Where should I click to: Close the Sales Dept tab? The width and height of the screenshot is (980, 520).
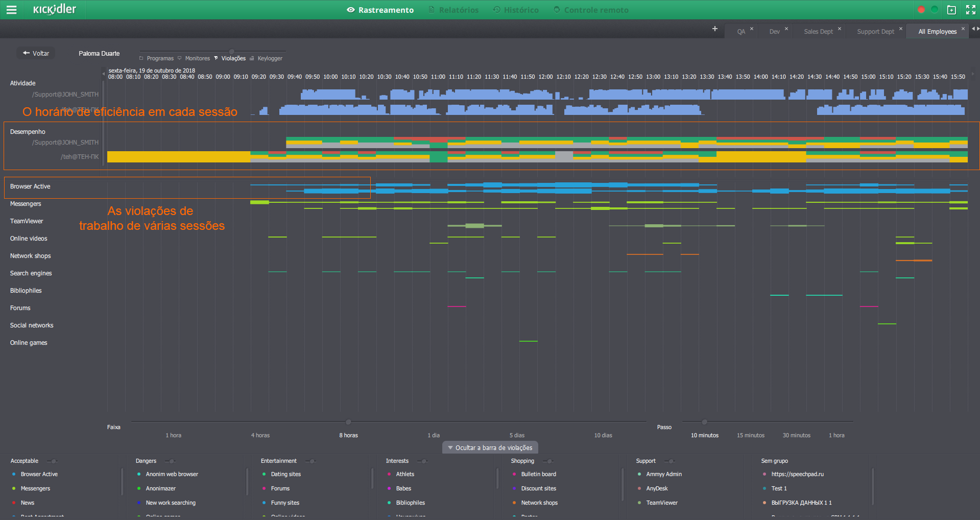pyautogui.click(x=840, y=29)
